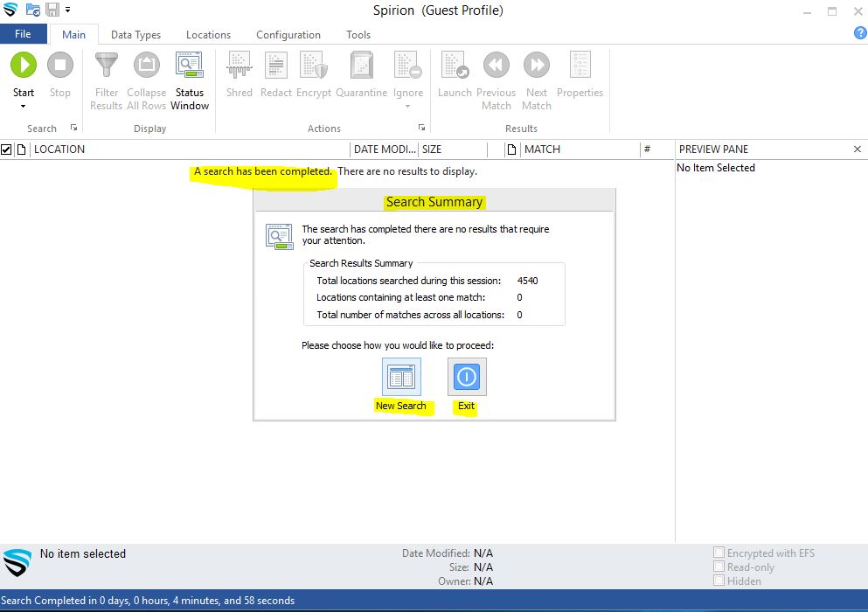
Task: Click the Filter Results funnel icon
Action: (x=106, y=65)
